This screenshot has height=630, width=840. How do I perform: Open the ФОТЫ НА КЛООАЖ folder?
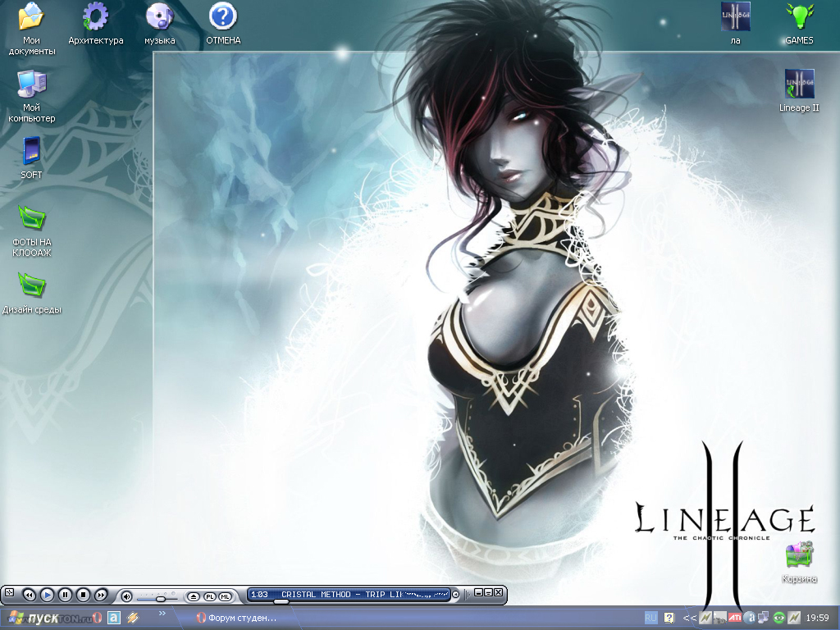(32, 231)
